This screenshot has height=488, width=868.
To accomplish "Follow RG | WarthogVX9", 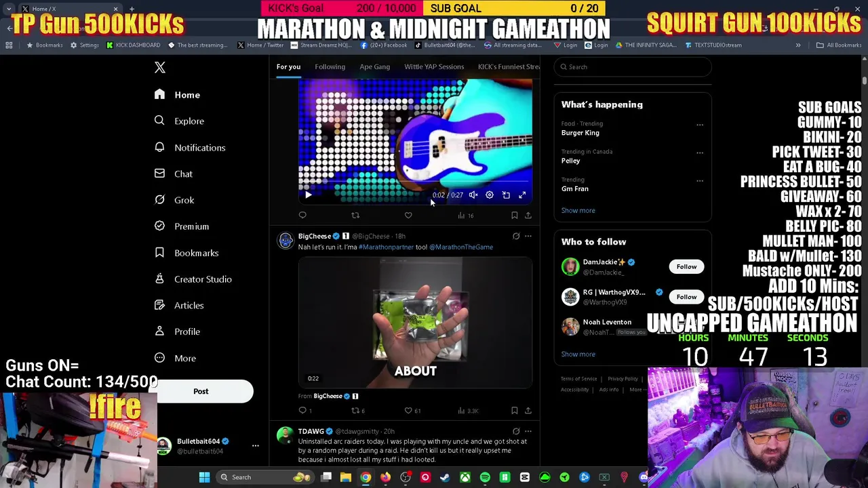I will pos(686,296).
